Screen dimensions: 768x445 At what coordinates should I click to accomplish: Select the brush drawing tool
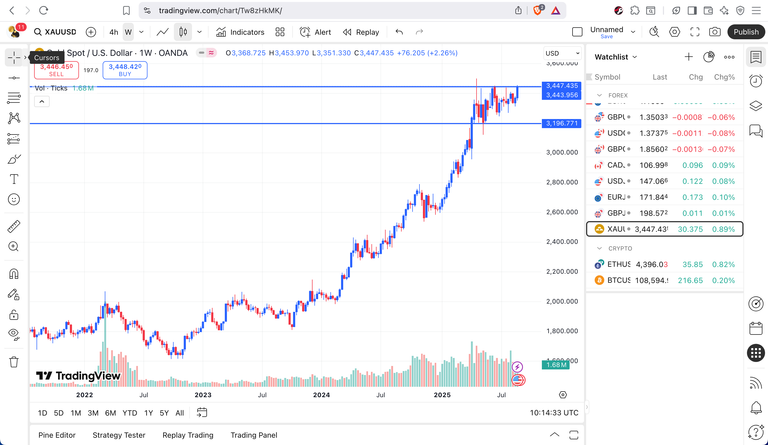(14, 159)
